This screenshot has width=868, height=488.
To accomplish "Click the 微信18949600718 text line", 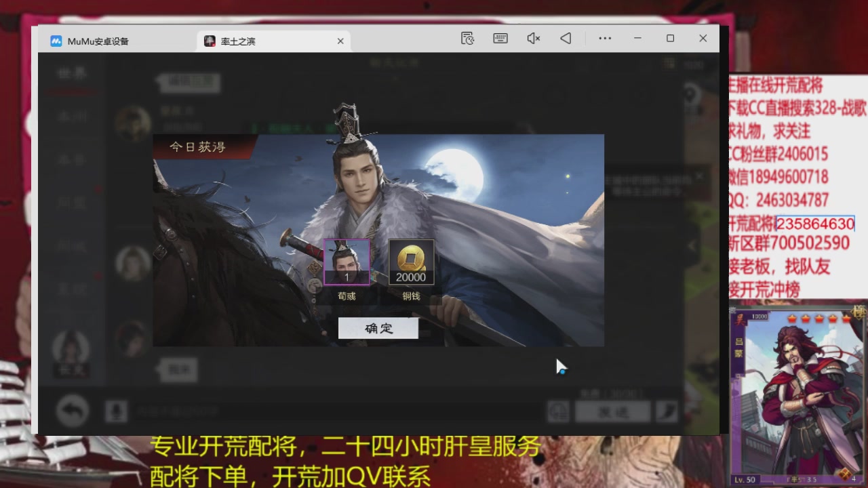I will (778, 177).
